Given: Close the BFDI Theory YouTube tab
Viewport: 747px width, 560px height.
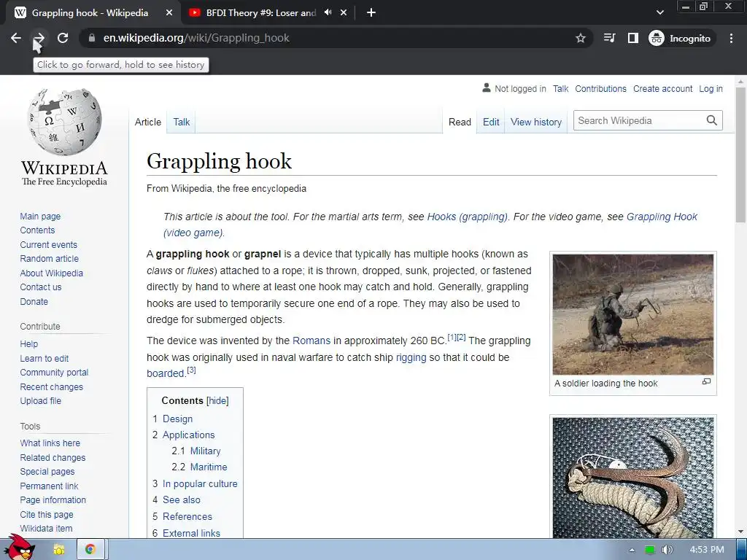Looking at the screenshot, I should (344, 13).
